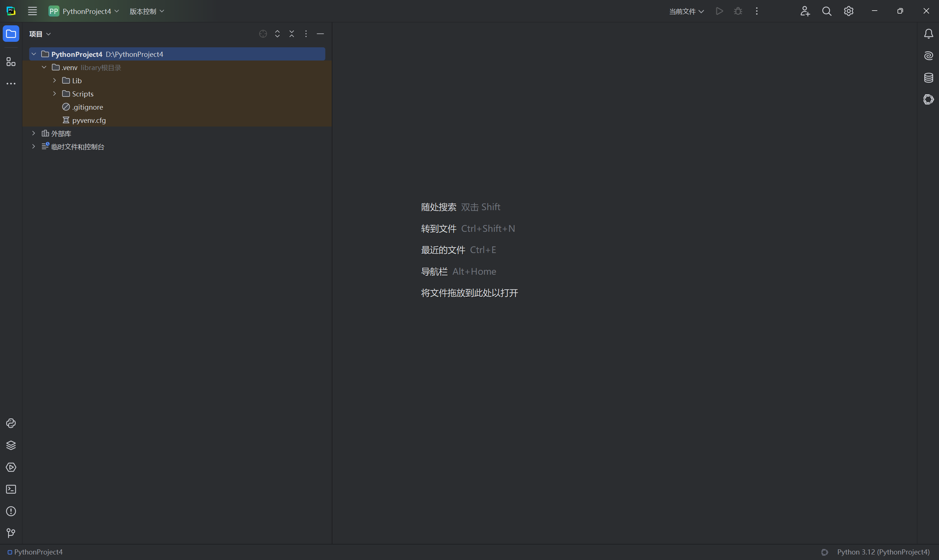Click Python 3.12 interpreter in status bar
Image resolution: width=939 pixels, height=560 pixels.
[x=883, y=552]
